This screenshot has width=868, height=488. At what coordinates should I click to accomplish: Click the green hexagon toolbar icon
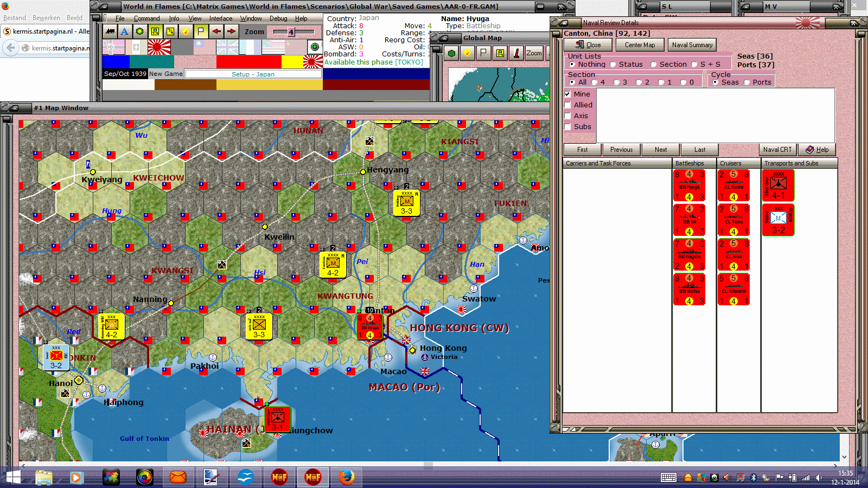click(140, 31)
